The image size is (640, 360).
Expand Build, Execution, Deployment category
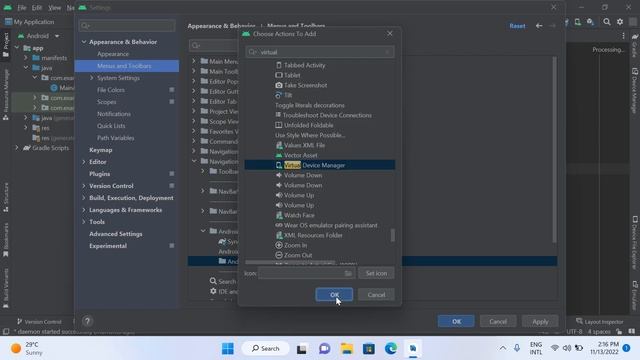pyautogui.click(x=84, y=198)
